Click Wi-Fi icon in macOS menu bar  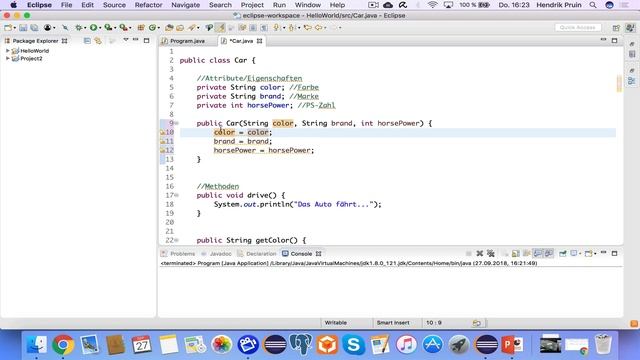(x=433, y=5)
